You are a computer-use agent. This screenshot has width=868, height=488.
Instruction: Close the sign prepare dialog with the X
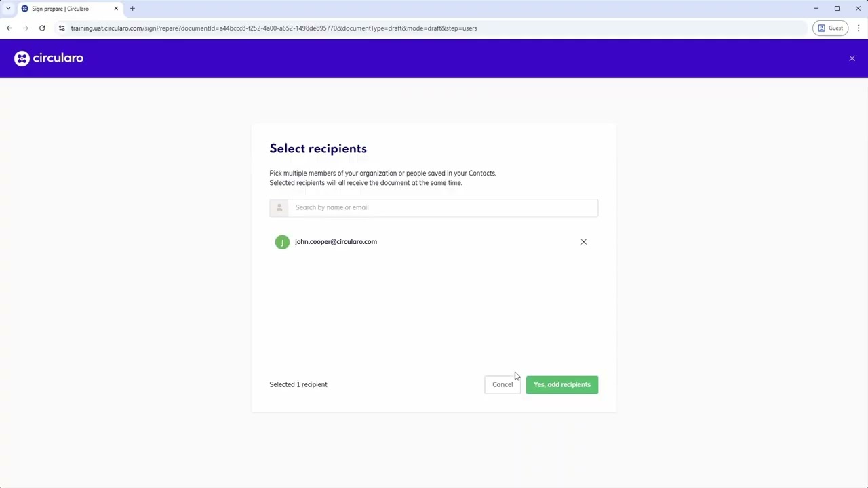(852, 58)
